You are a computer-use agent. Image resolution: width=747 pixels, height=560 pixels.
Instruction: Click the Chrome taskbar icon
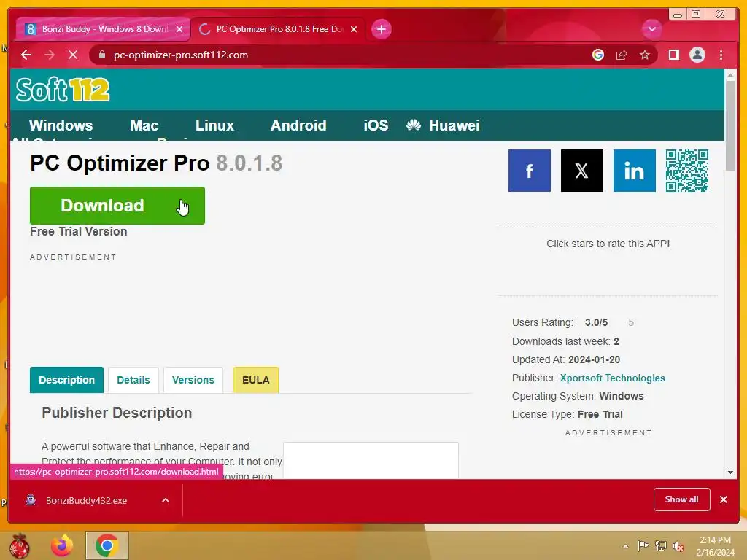(x=107, y=545)
